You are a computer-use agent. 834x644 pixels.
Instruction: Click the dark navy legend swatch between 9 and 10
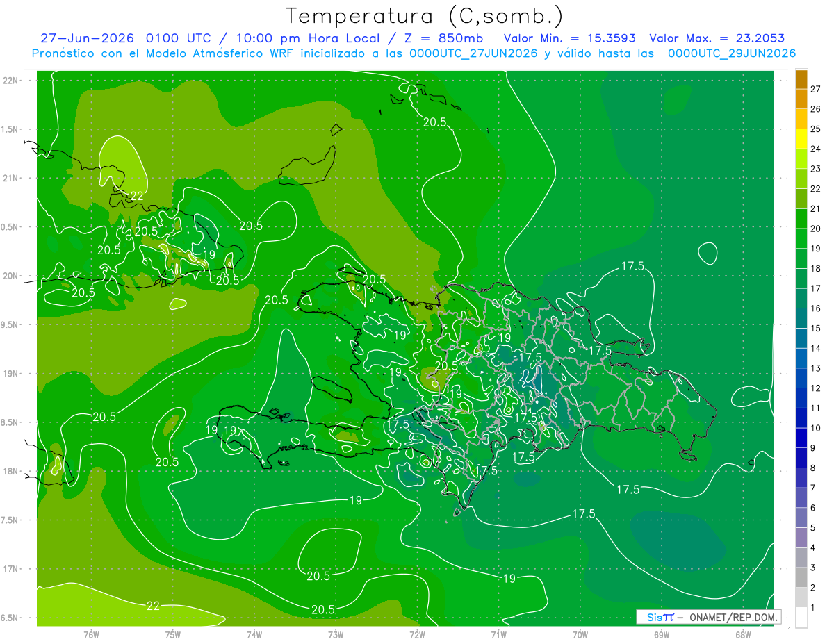(801, 438)
